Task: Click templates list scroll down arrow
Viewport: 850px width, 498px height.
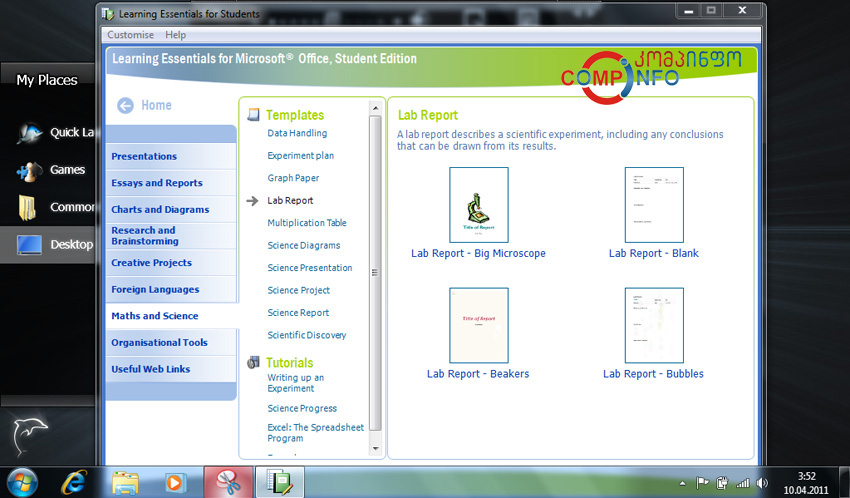Action: click(x=375, y=449)
